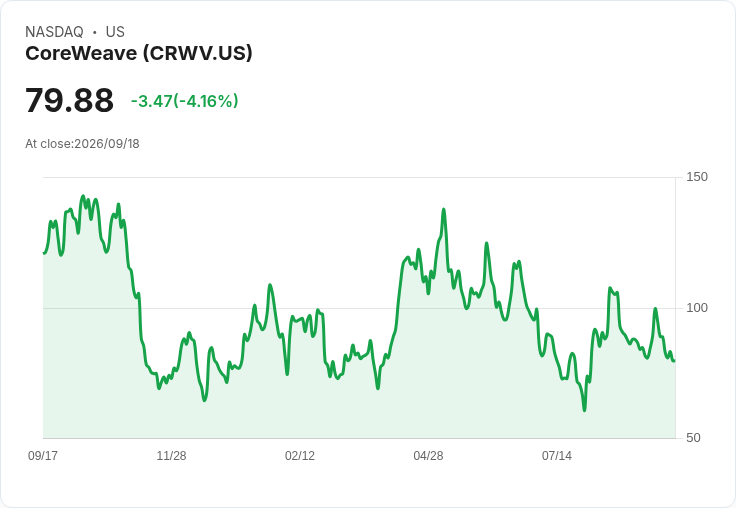The image size is (736, 508).
Task: Click the chart peak near 04/28
Action: pyautogui.click(x=444, y=209)
